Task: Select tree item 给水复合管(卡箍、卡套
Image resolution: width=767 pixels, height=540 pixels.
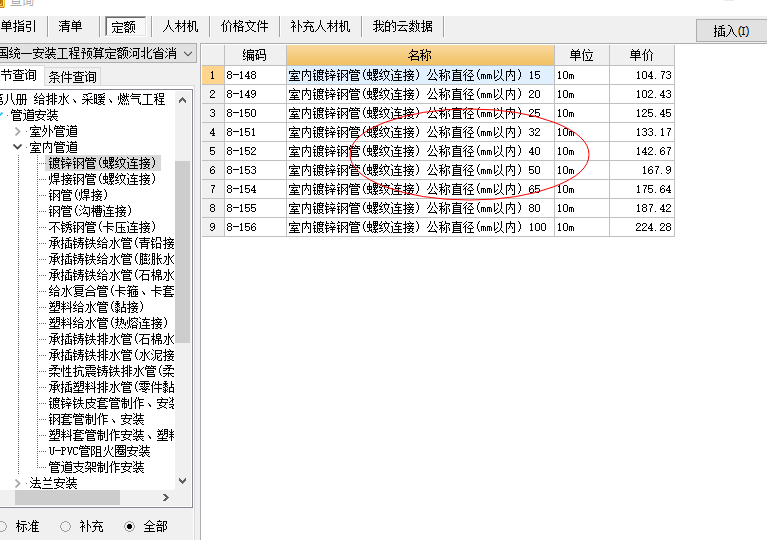Action: [x=112, y=291]
